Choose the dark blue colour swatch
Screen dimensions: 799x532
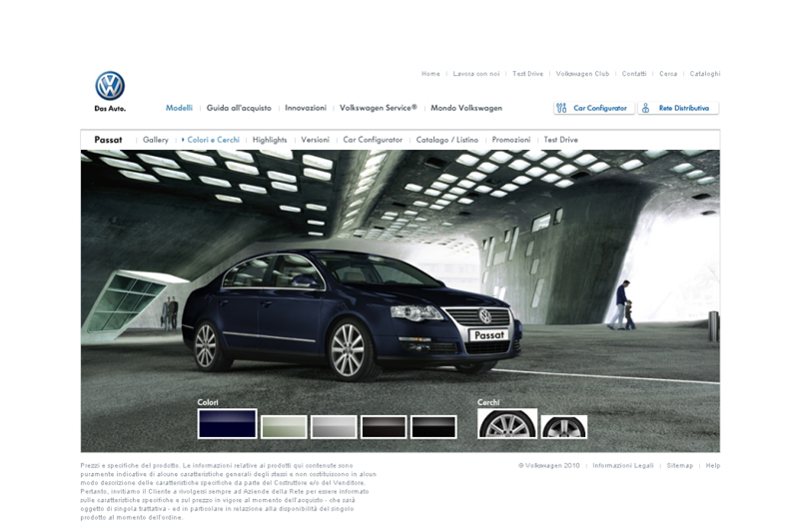[x=227, y=424]
